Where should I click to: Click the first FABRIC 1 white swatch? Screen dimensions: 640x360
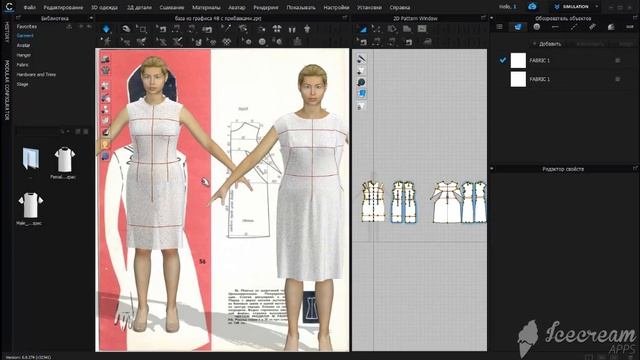[x=518, y=60]
